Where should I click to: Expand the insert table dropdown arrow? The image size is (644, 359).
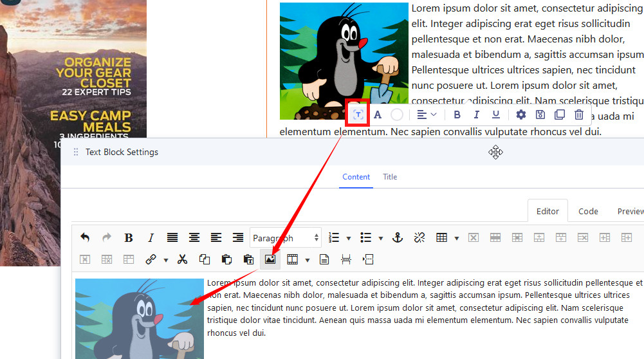pos(457,238)
